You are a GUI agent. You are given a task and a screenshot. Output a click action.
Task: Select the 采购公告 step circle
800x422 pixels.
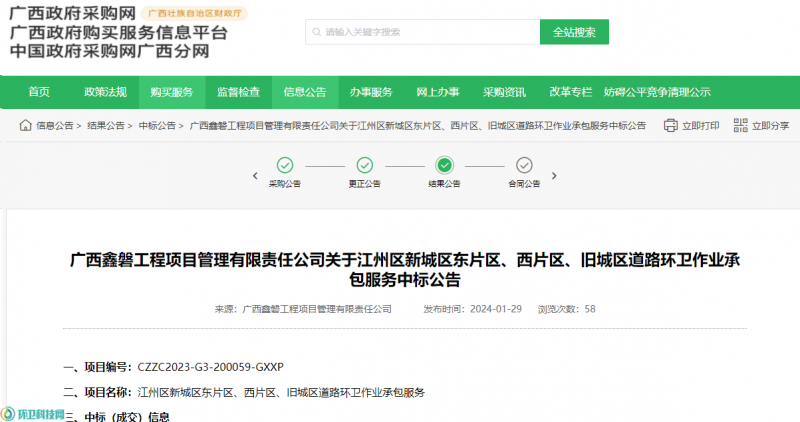coord(285,165)
